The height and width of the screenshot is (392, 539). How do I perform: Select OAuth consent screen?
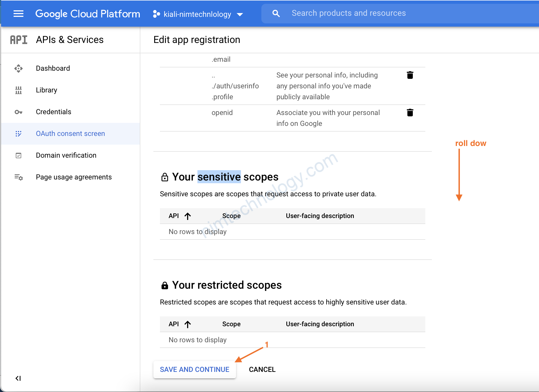(x=70, y=133)
